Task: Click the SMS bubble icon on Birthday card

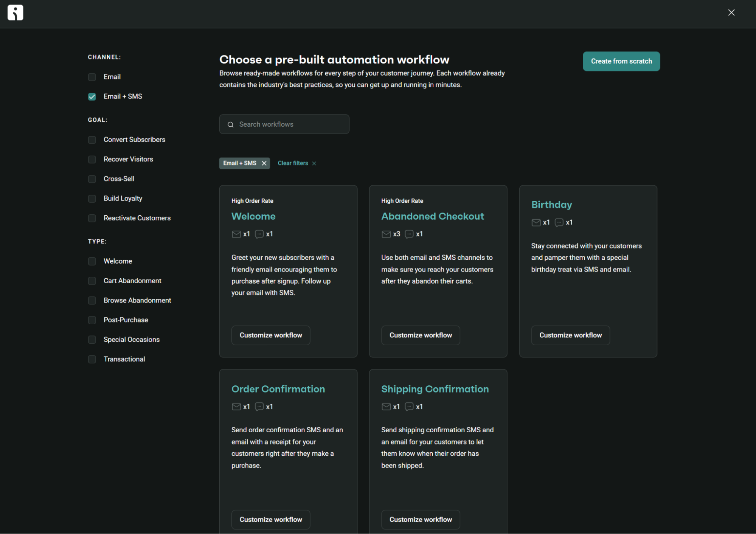Action: coord(559,222)
